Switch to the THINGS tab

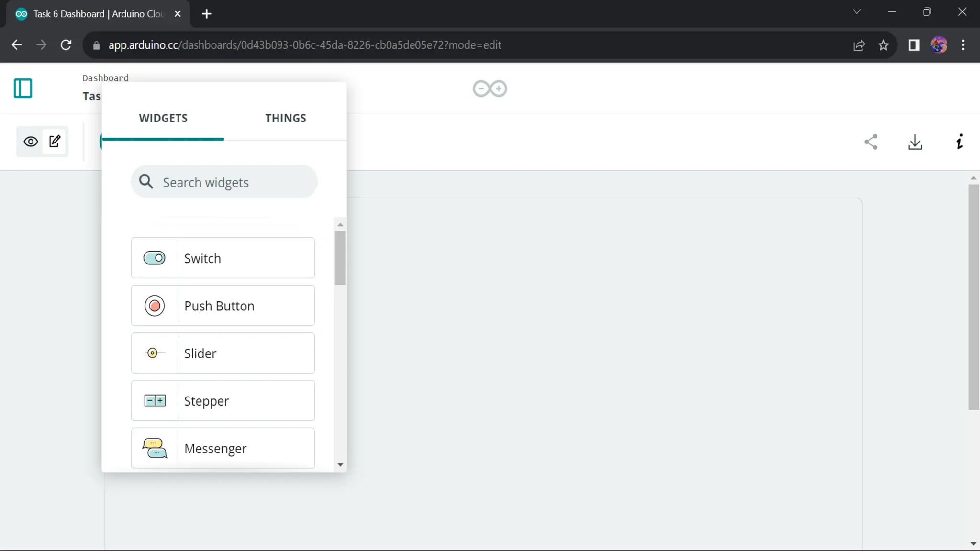pyautogui.click(x=286, y=118)
